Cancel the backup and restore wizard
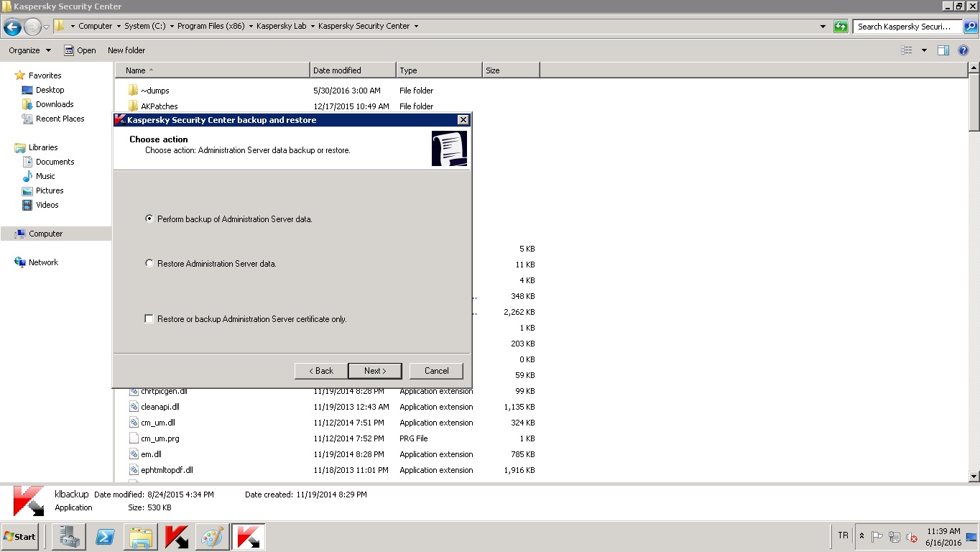Screen dimensions: 980x552 tap(436, 371)
